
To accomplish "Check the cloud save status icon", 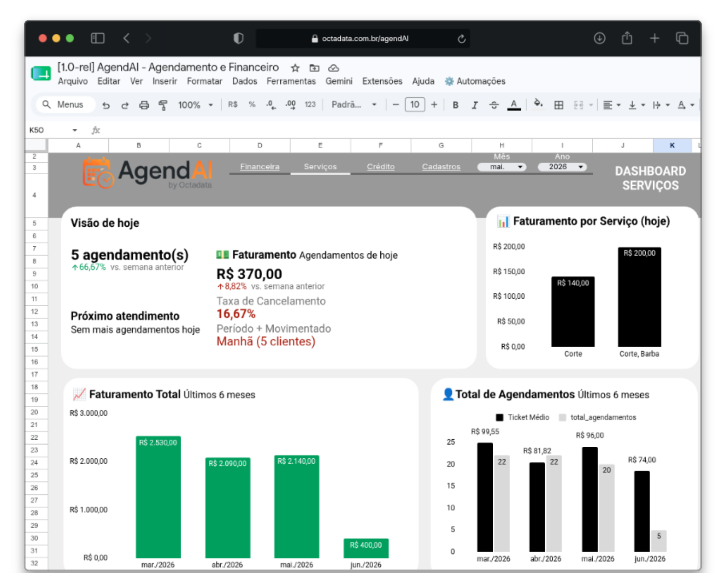I will click(334, 68).
